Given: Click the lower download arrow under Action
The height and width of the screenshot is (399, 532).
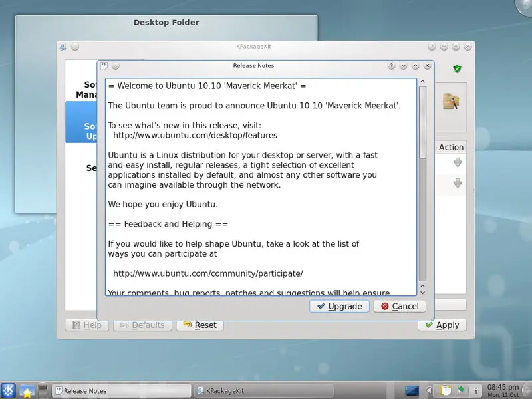Looking at the screenshot, I should point(458,184).
